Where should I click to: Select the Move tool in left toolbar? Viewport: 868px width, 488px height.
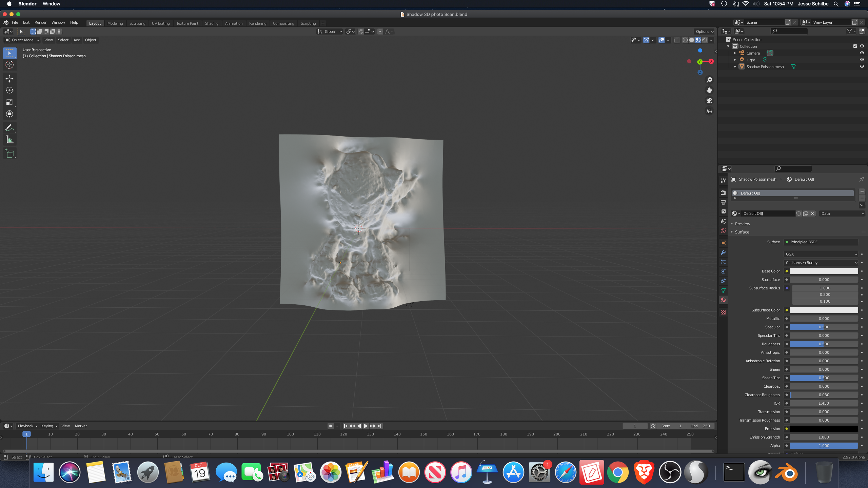(9, 79)
